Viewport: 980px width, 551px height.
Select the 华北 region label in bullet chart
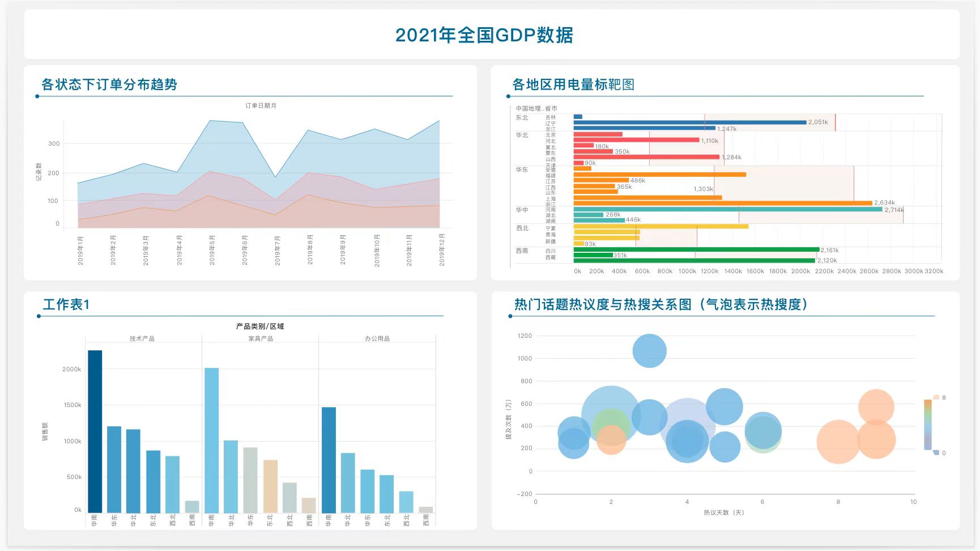point(522,135)
